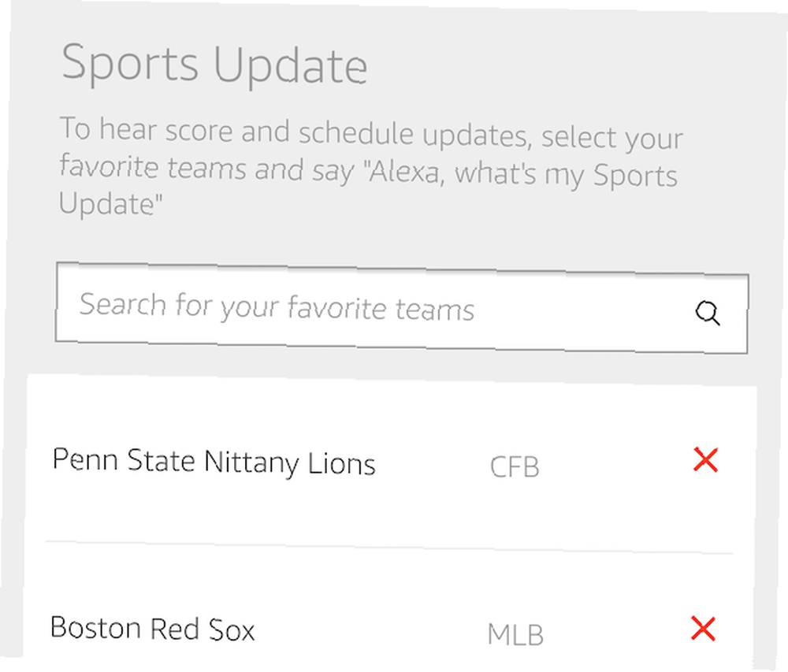Click the MLB league label

point(515,634)
